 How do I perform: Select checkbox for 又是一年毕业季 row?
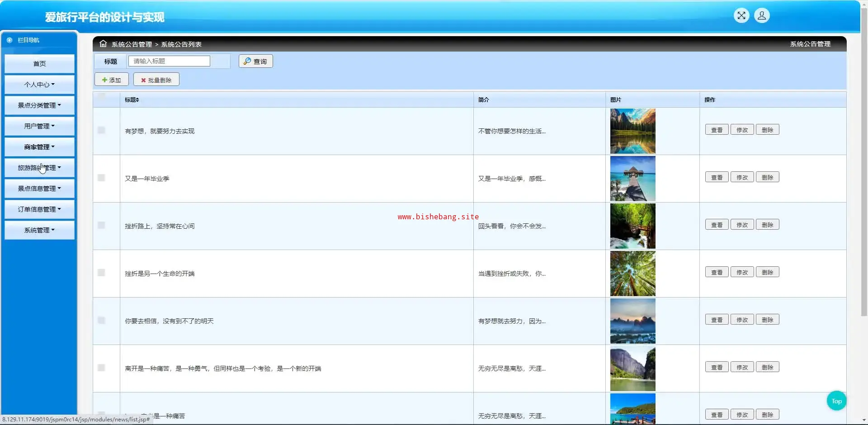[101, 178]
